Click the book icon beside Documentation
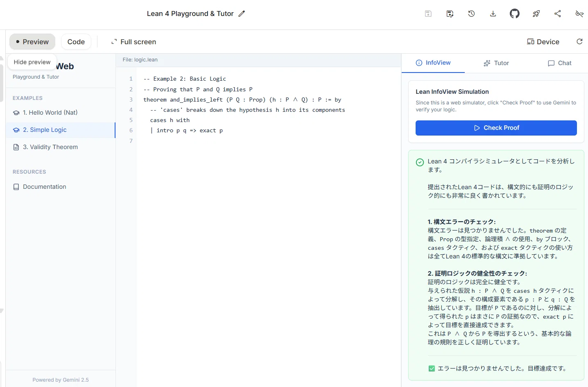The width and height of the screenshot is (588, 387). (16, 187)
